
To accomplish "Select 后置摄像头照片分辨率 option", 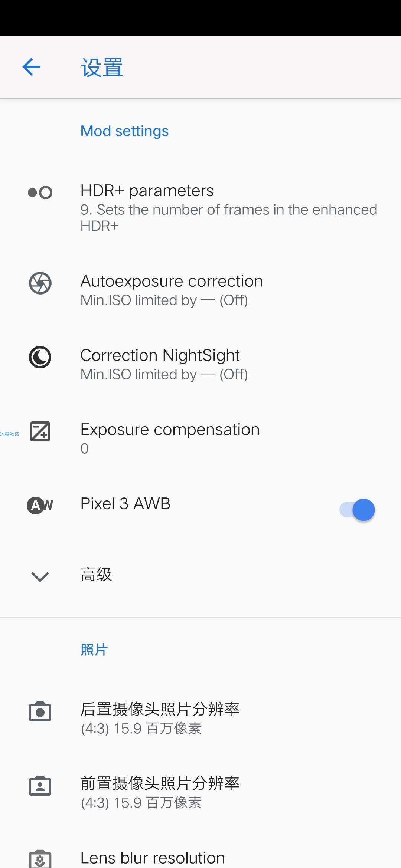I will [x=200, y=719].
